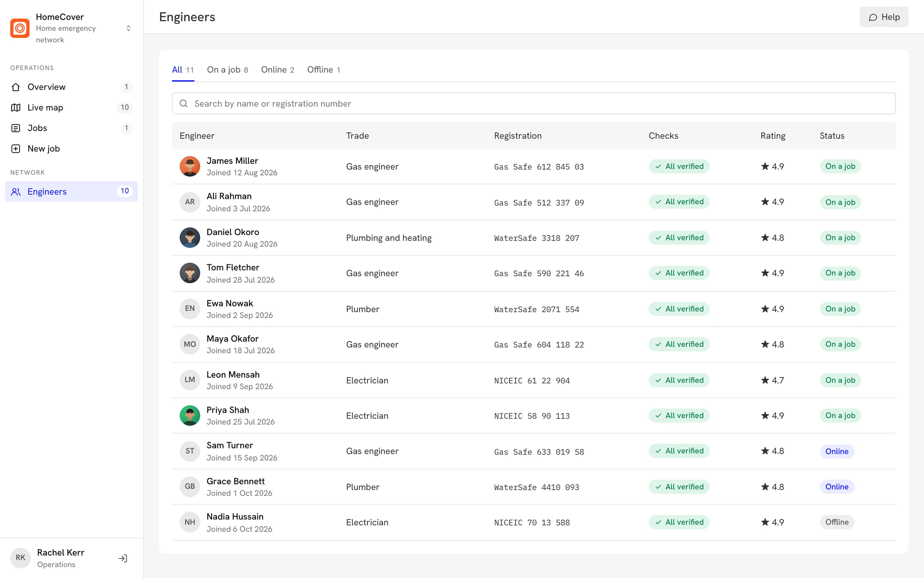Click the Rating column header
This screenshot has height=578, width=924.
tap(773, 136)
